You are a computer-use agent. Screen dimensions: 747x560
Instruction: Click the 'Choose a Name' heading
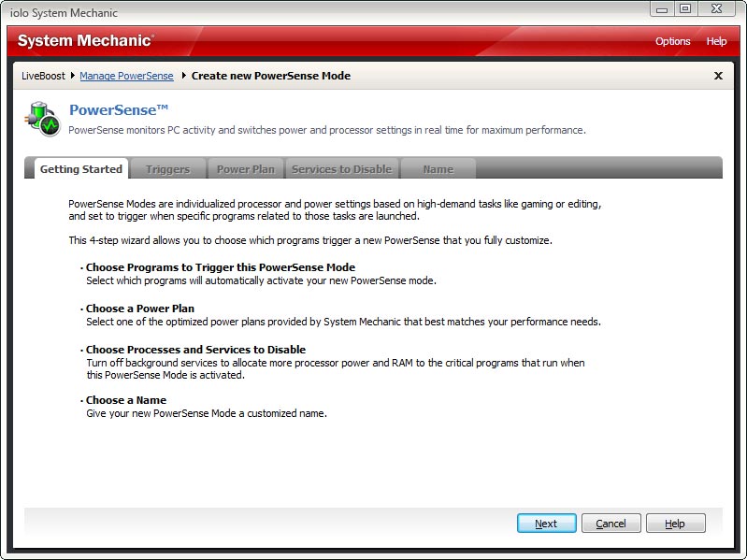[x=126, y=400]
